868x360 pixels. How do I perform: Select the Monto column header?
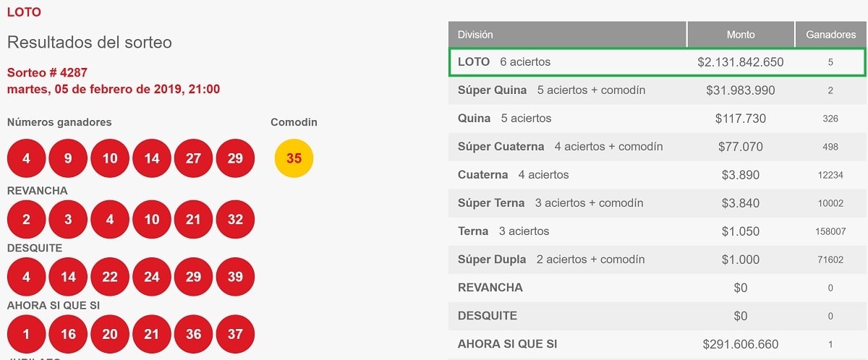741,34
